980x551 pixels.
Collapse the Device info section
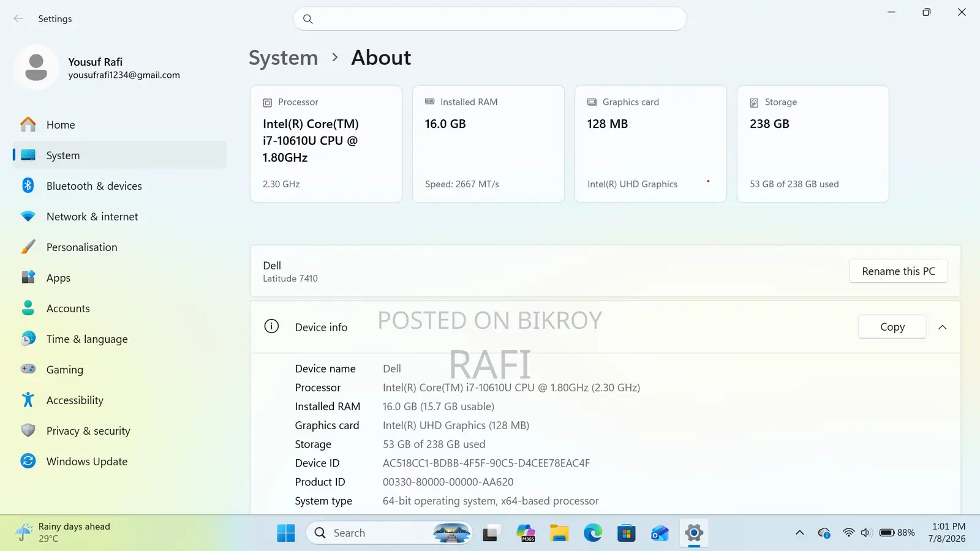pos(943,327)
